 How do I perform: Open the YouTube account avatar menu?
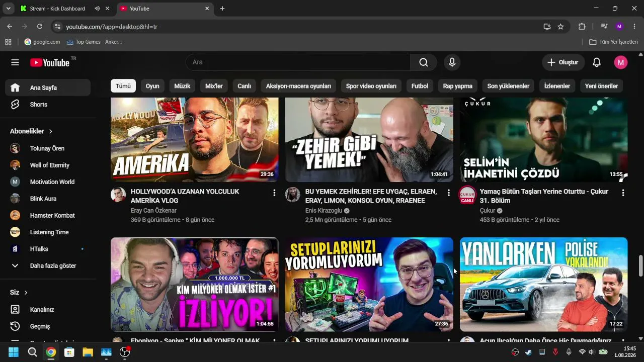621,62
